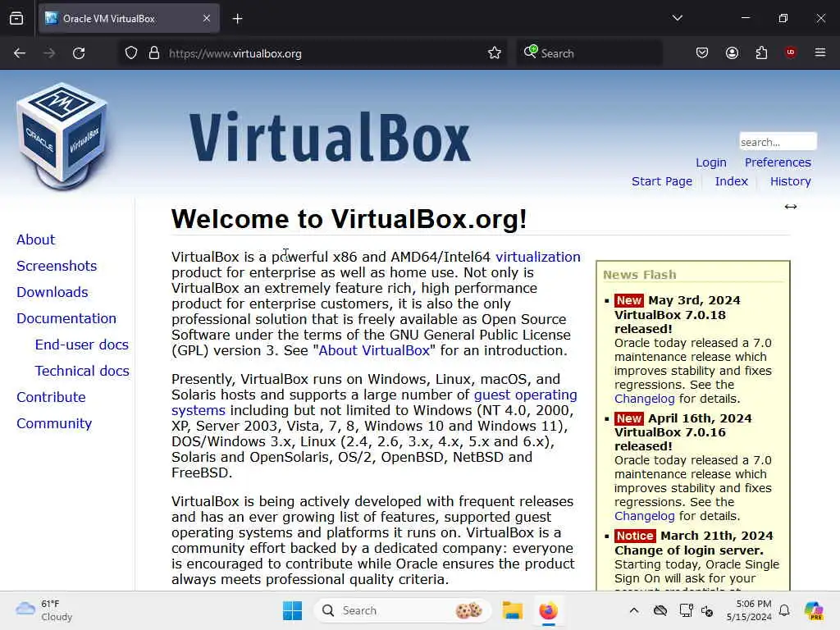Open Documentation in the sidebar
This screenshot has width=840, height=630.
[66, 319]
